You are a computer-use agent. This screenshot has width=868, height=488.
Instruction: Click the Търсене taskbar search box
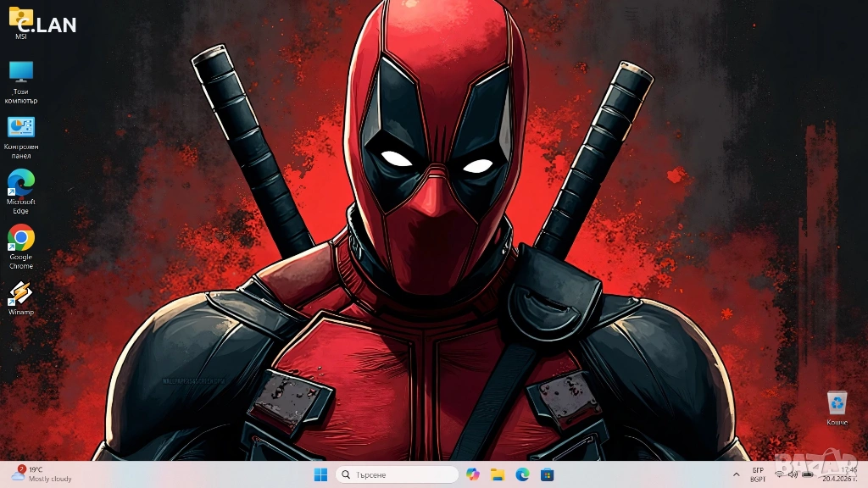pyautogui.click(x=397, y=474)
